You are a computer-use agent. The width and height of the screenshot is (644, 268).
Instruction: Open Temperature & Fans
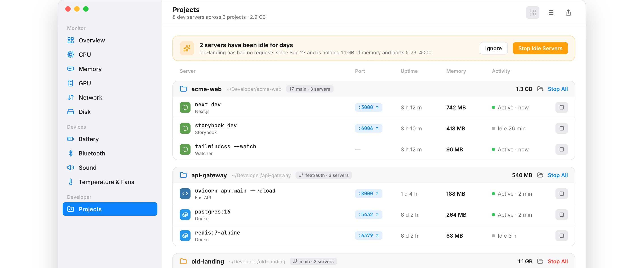pos(110,182)
